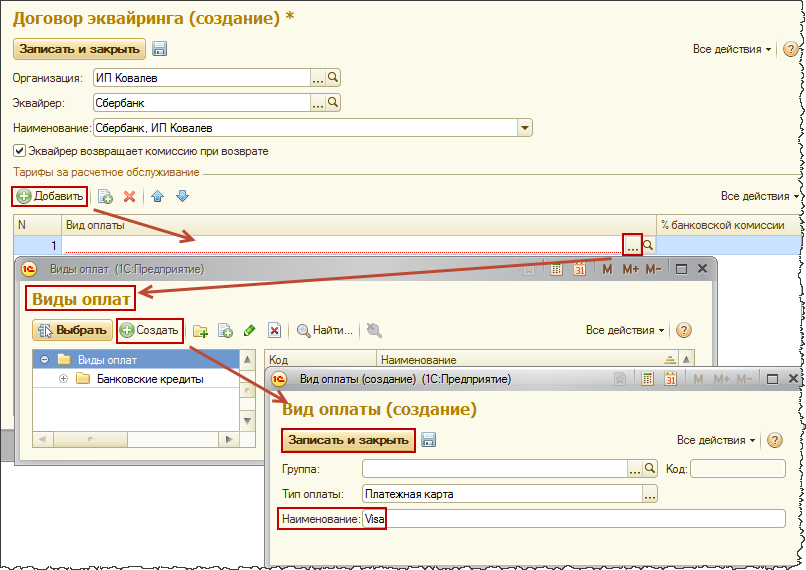Open the Организация record with its magnifier icon
This screenshot has height=570, width=806.
coord(333,78)
